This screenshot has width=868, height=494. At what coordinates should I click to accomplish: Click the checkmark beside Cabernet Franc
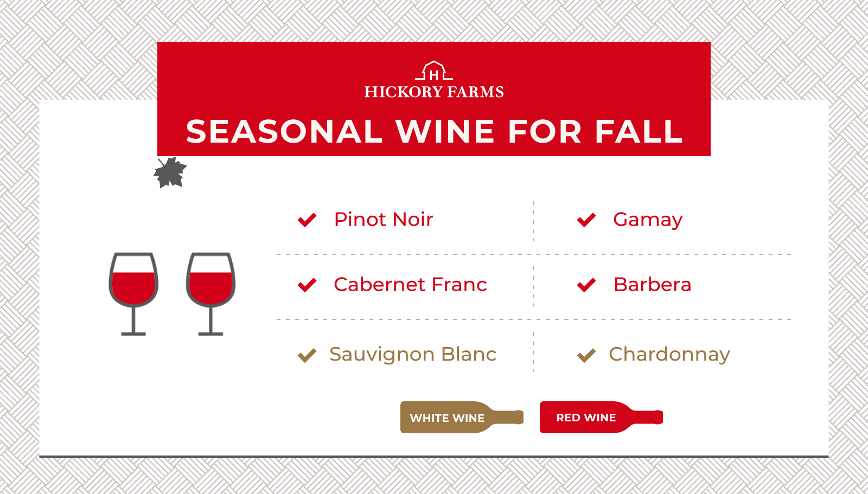pyautogui.click(x=307, y=285)
